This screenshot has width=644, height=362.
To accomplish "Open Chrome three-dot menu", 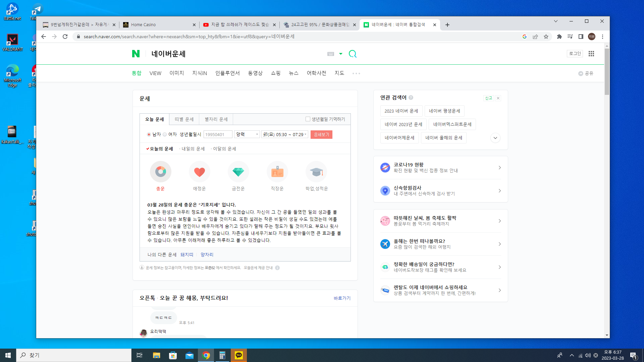I will click(x=602, y=37).
